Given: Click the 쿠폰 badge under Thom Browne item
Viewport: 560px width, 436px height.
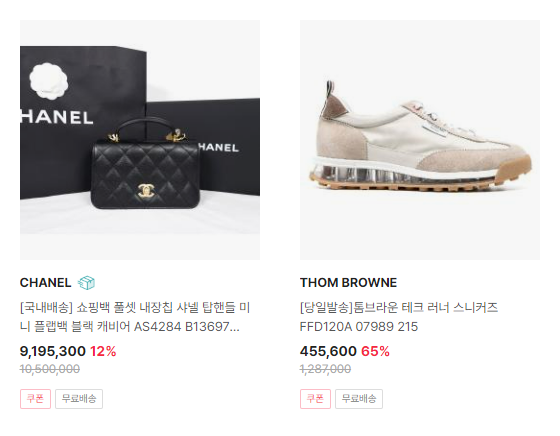Looking at the screenshot, I should tap(315, 399).
